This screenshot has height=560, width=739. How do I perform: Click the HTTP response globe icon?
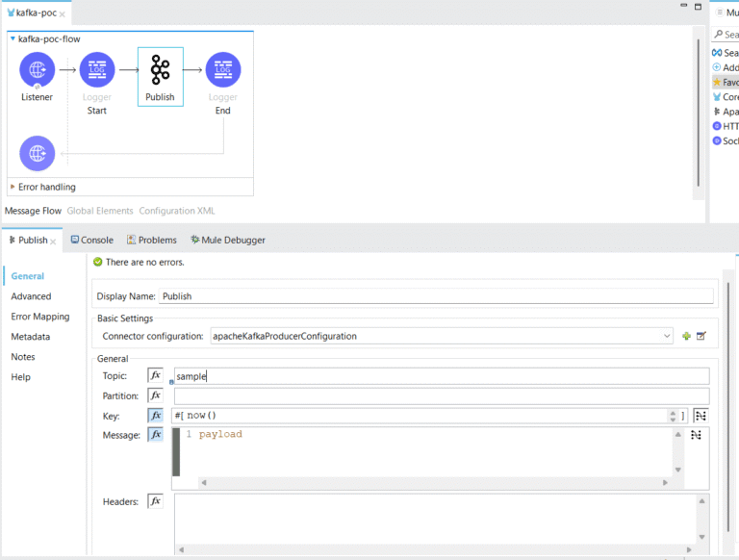(x=37, y=153)
